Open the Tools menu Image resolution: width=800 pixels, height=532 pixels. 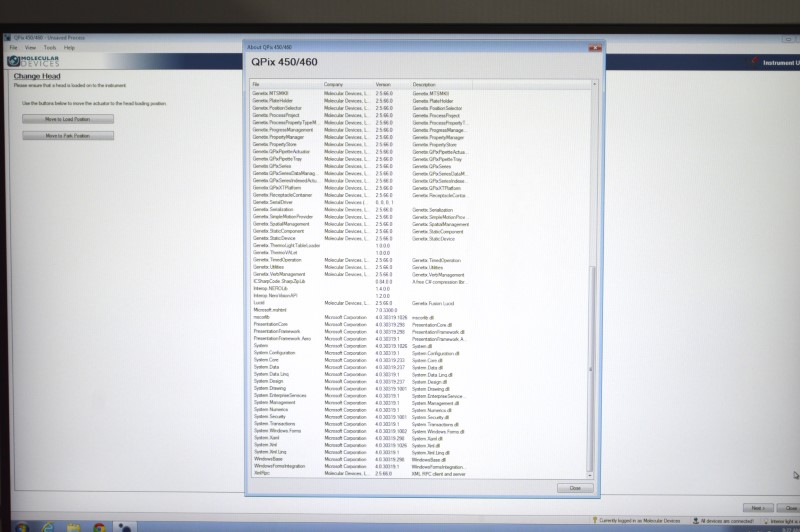pos(50,47)
